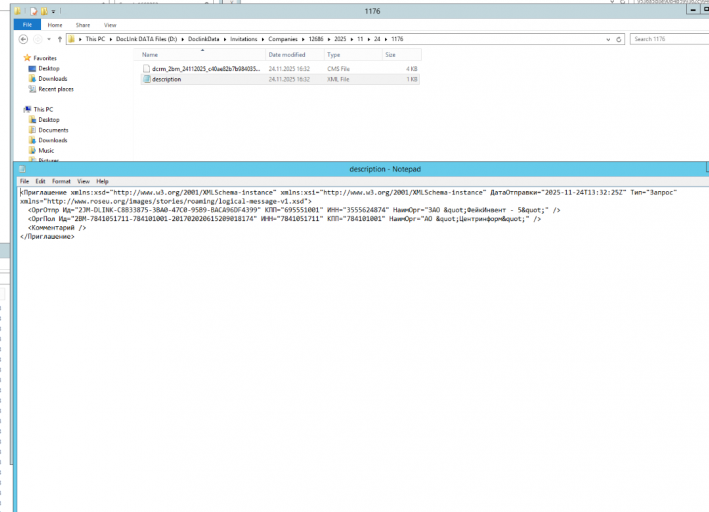Go to the Invitations folder in the address bar
Screen dimensions: 709x512
244,39
